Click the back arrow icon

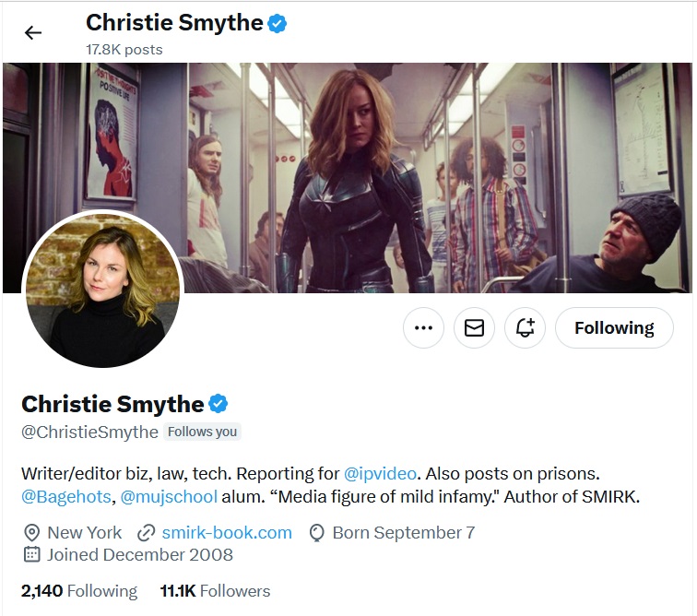coord(33,33)
